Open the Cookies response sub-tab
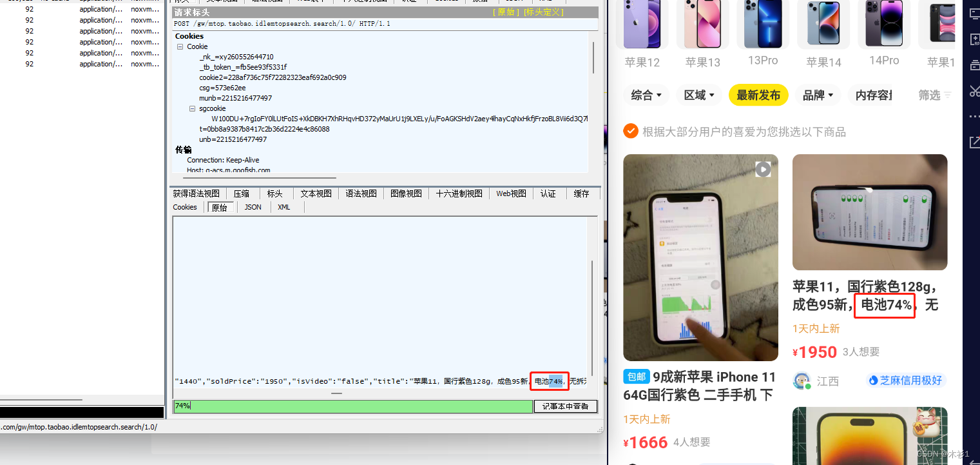 185,207
